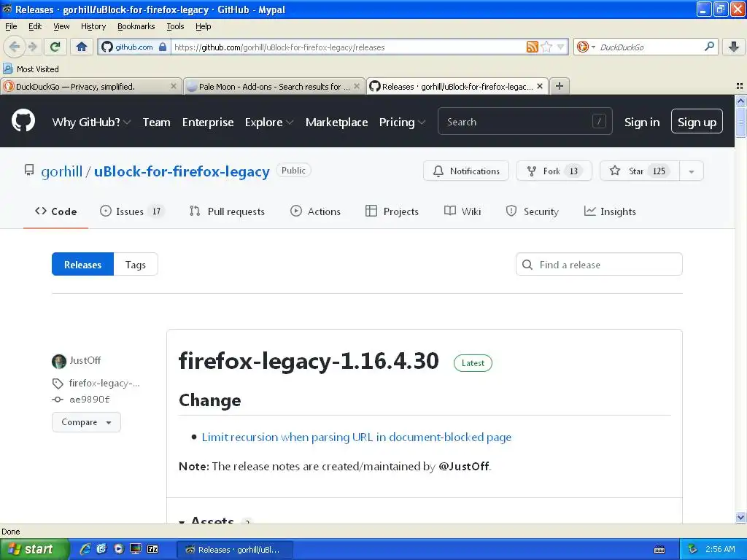Open 7-Zip from the quick launch bar
The width and height of the screenshot is (747, 560).
152,549
